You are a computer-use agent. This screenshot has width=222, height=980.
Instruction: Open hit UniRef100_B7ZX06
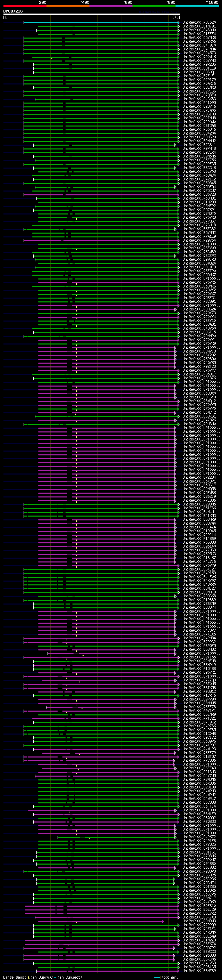pyautogui.click(x=199, y=41)
